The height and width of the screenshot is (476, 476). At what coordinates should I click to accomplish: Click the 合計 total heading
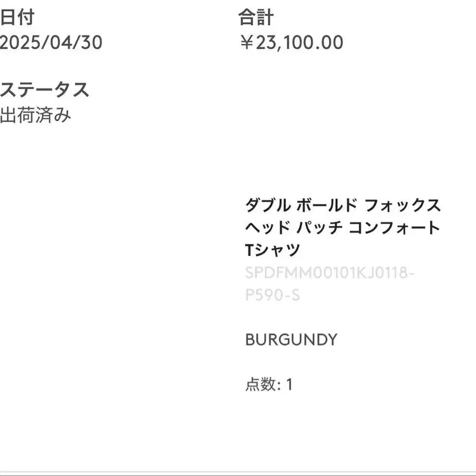256,17
